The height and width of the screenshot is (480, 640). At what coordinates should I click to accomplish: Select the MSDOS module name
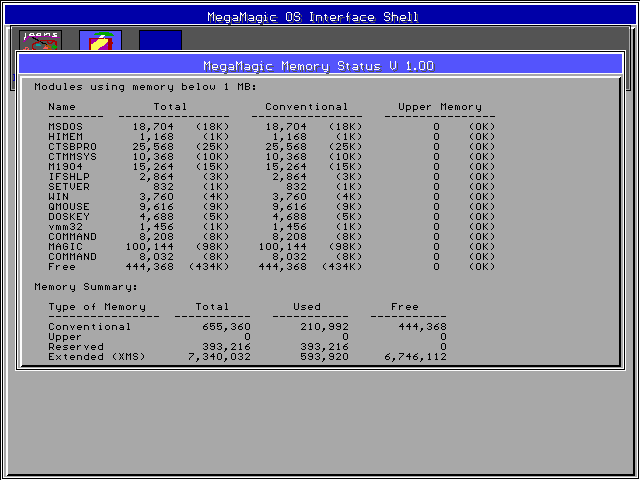[65, 127]
